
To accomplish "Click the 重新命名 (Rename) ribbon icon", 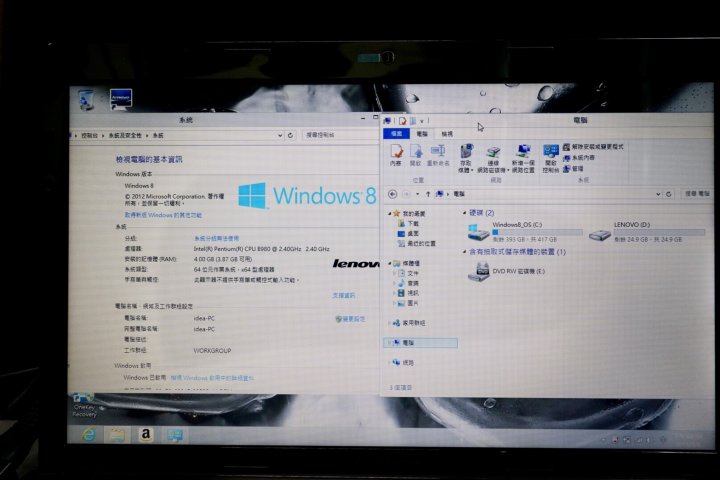I will click(438, 155).
